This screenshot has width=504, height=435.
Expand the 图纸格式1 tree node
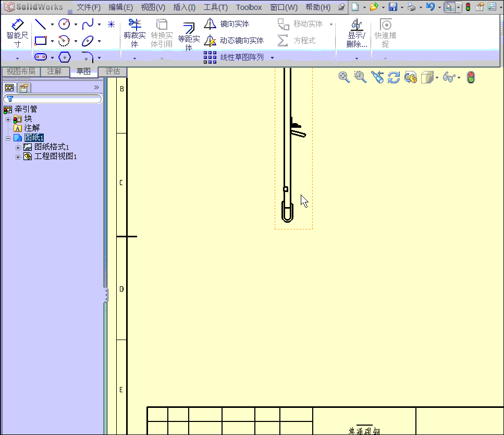point(18,148)
